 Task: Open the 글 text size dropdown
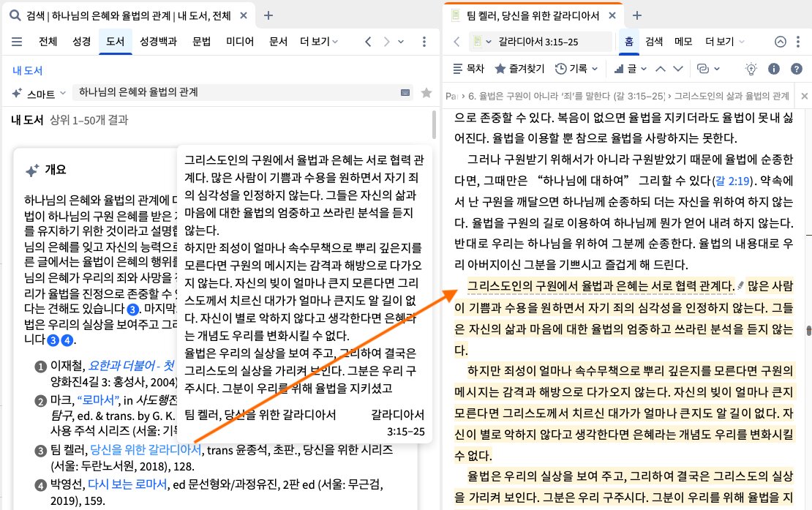[630, 68]
